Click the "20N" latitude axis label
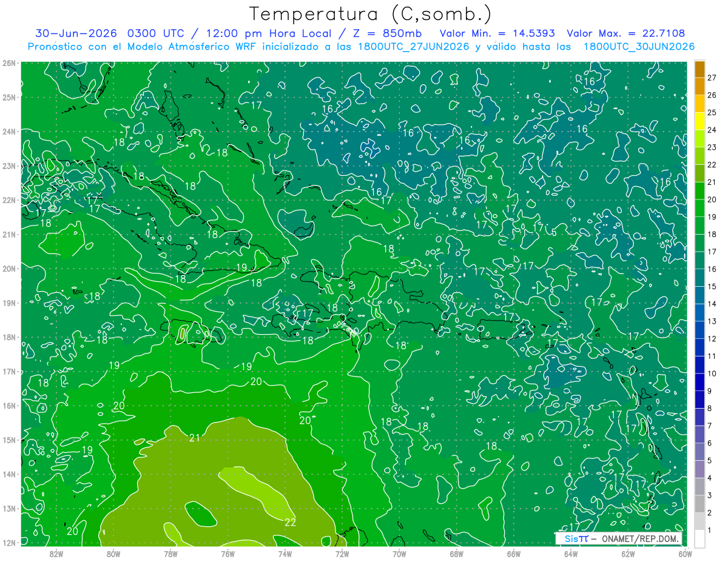The width and height of the screenshot is (728, 562). click(9, 269)
